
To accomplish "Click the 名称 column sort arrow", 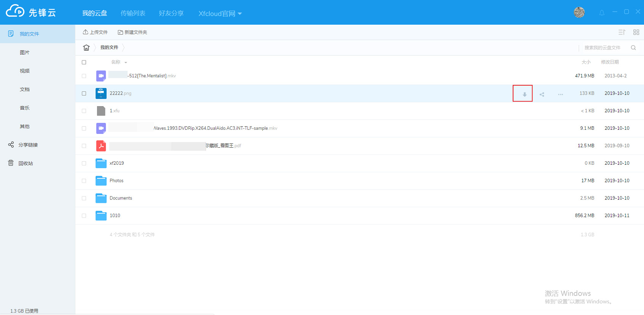I will pos(126,62).
